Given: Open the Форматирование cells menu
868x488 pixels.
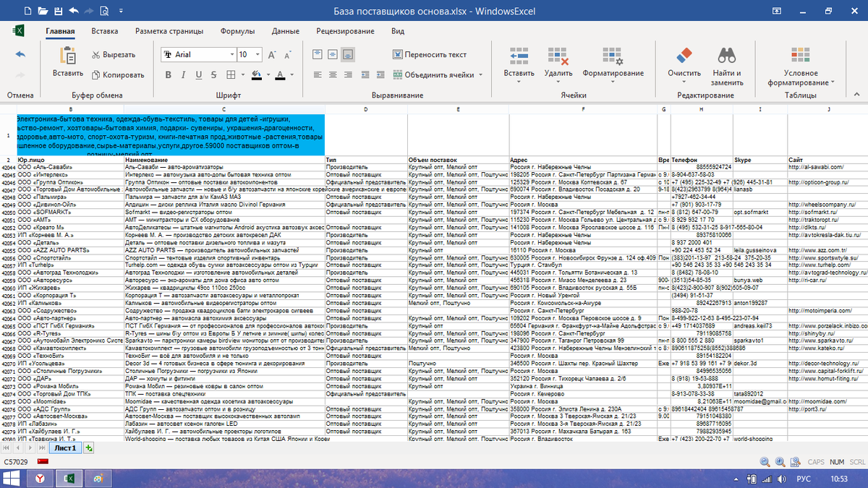Looking at the screenshot, I should pos(613,64).
